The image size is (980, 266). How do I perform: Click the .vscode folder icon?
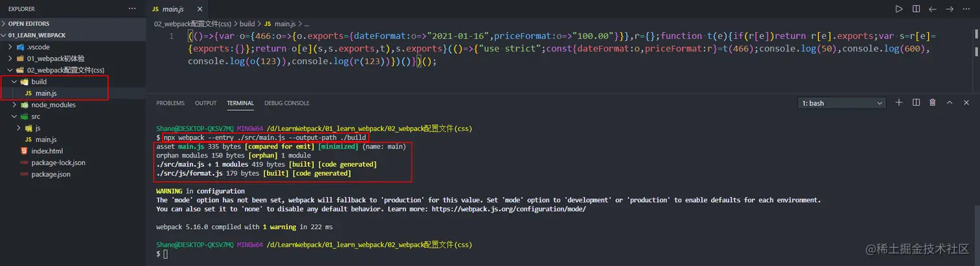(20, 47)
